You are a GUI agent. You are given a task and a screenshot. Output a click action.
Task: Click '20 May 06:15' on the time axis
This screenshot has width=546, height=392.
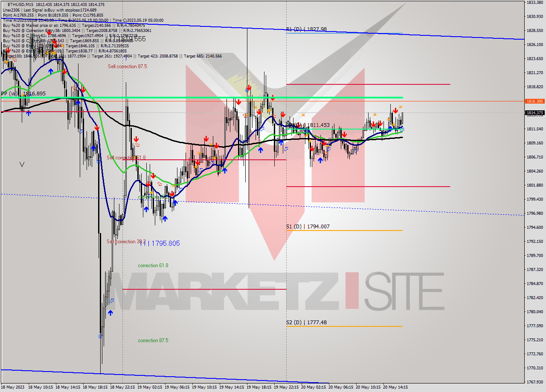coord(341,388)
